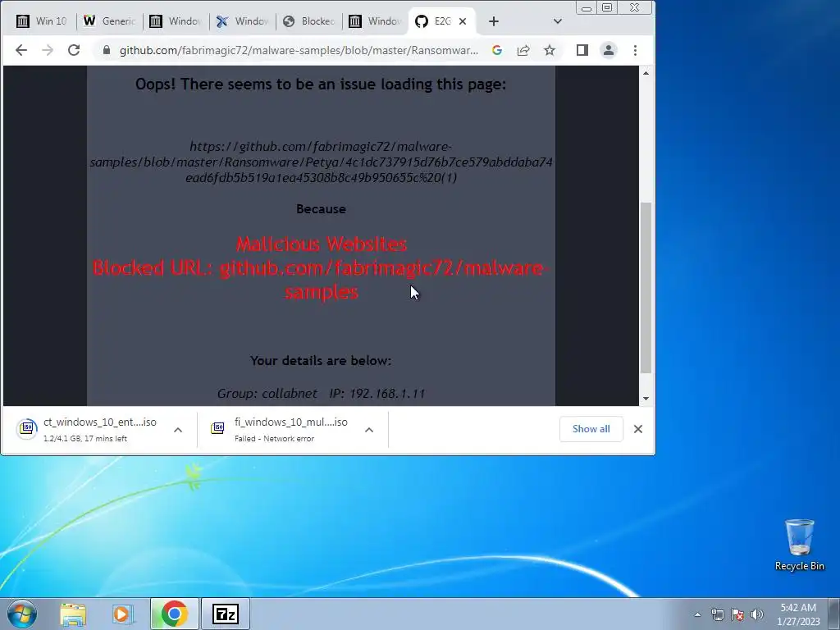Image resolution: width=840 pixels, height=630 pixels.
Task: Open the Action Center flag icon
Action: click(737, 614)
